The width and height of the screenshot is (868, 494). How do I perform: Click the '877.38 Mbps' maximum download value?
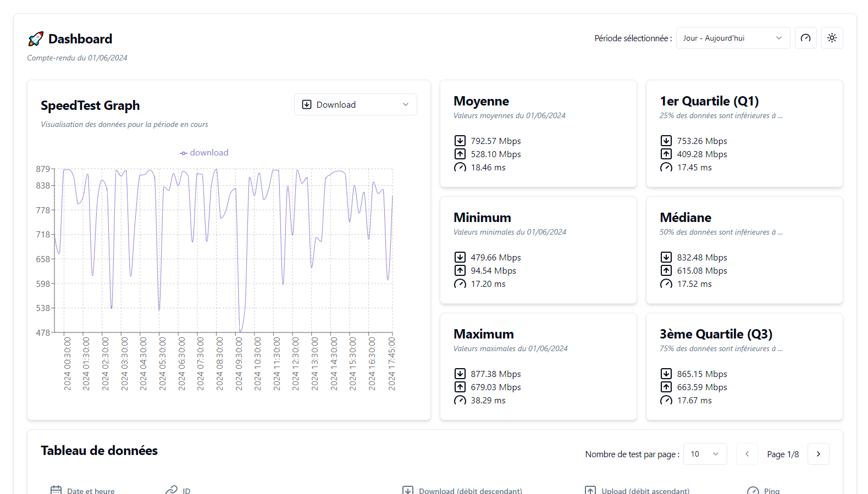coord(496,374)
